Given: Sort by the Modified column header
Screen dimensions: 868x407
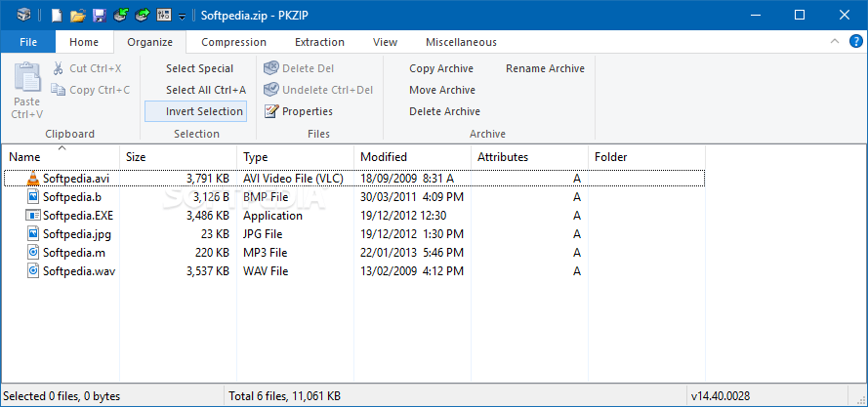Looking at the screenshot, I should coord(412,157).
